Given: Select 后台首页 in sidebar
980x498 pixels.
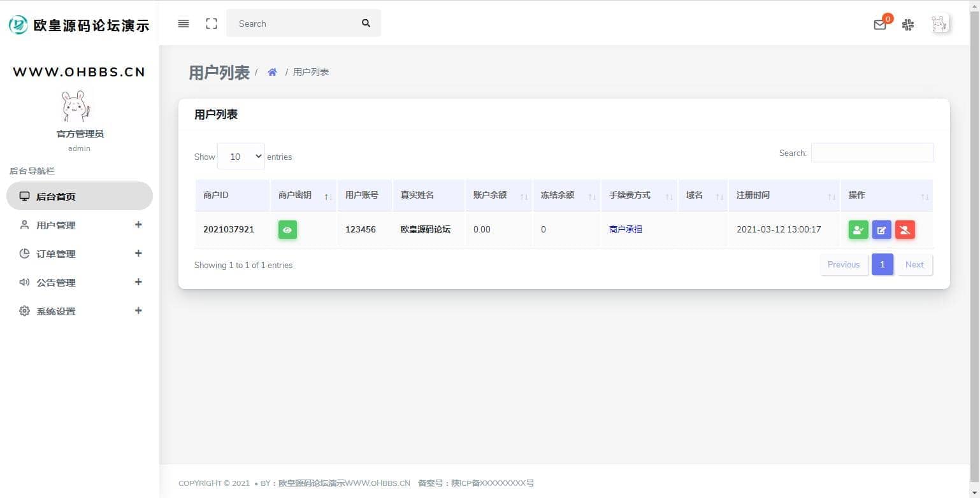Looking at the screenshot, I should (80, 196).
